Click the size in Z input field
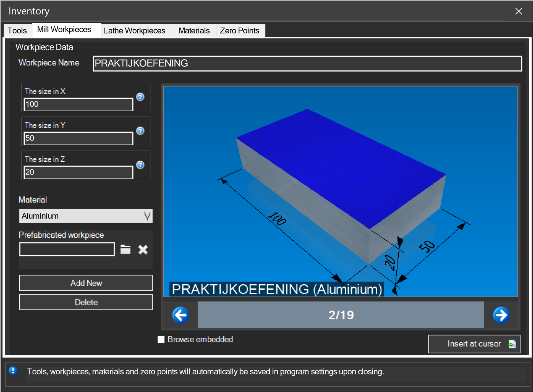 click(x=78, y=172)
